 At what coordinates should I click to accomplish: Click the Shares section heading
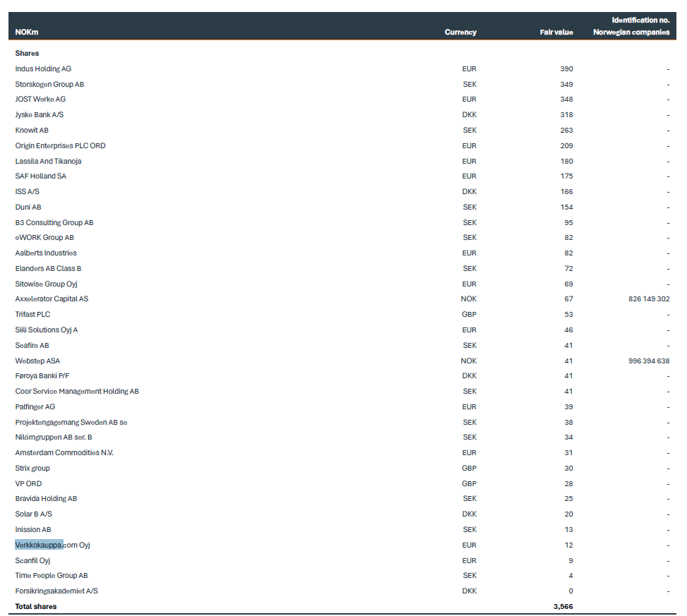(x=27, y=54)
